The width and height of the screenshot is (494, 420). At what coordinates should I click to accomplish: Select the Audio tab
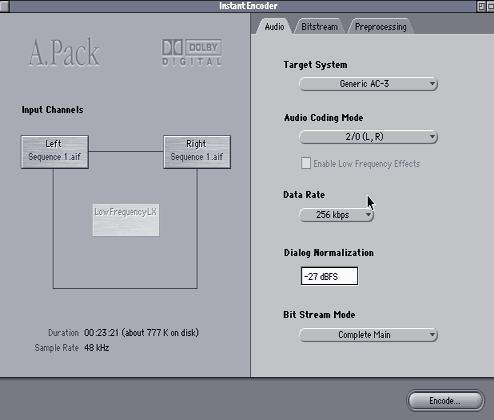[x=274, y=27]
